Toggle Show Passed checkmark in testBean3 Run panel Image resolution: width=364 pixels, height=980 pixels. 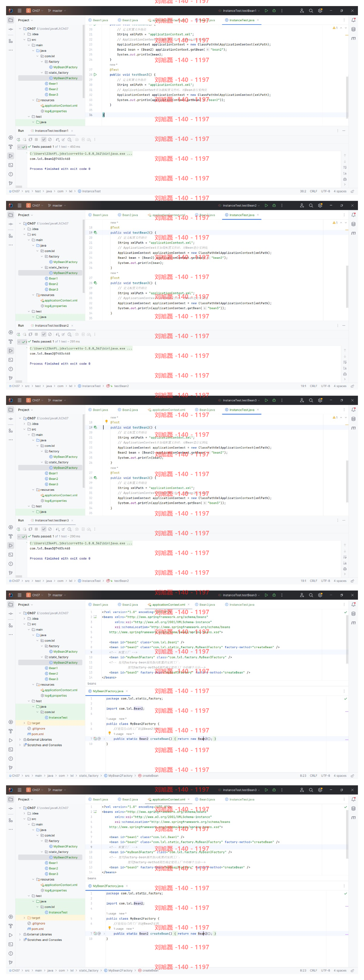44,529
